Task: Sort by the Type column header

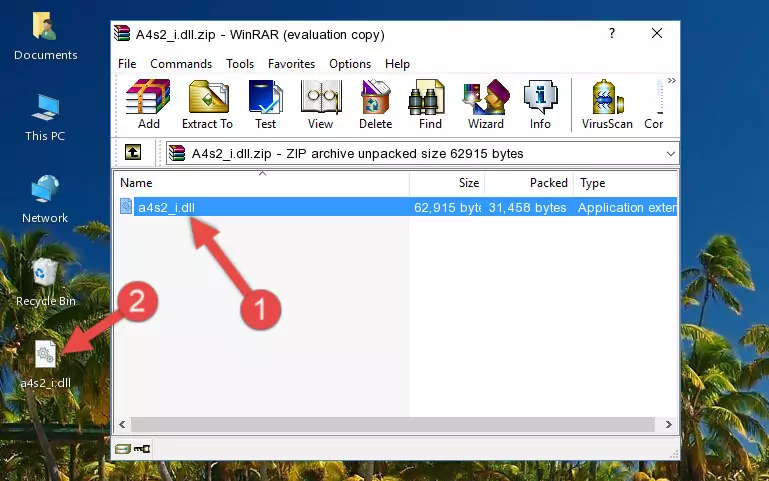Action: (625, 183)
